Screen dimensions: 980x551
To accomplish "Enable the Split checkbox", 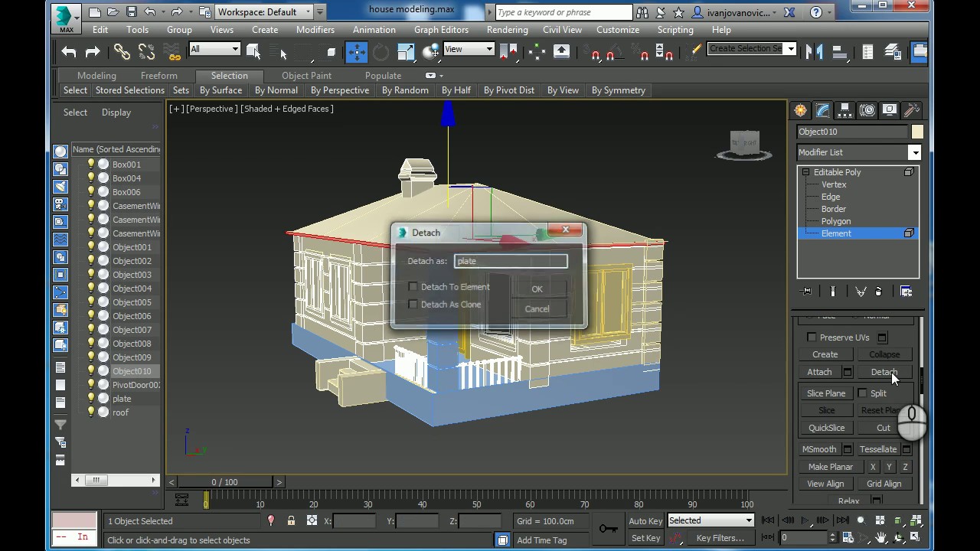I will pyautogui.click(x=863, y=393).
